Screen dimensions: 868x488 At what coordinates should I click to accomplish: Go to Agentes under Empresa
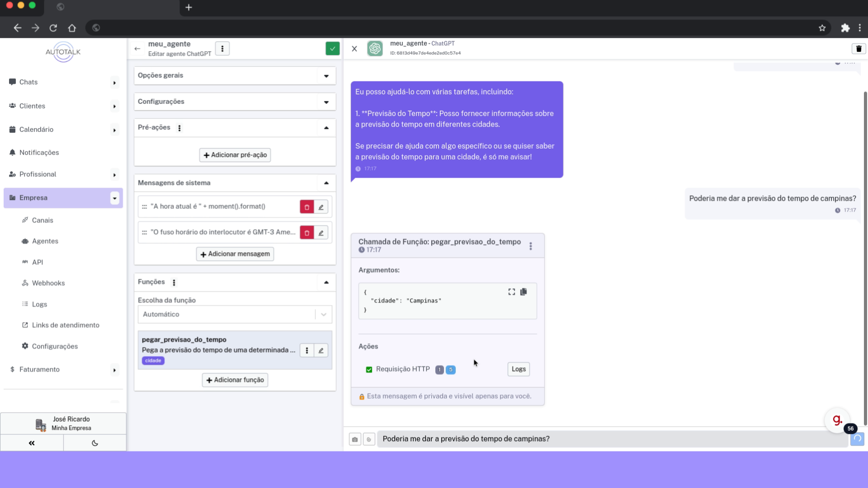point(45,241)
